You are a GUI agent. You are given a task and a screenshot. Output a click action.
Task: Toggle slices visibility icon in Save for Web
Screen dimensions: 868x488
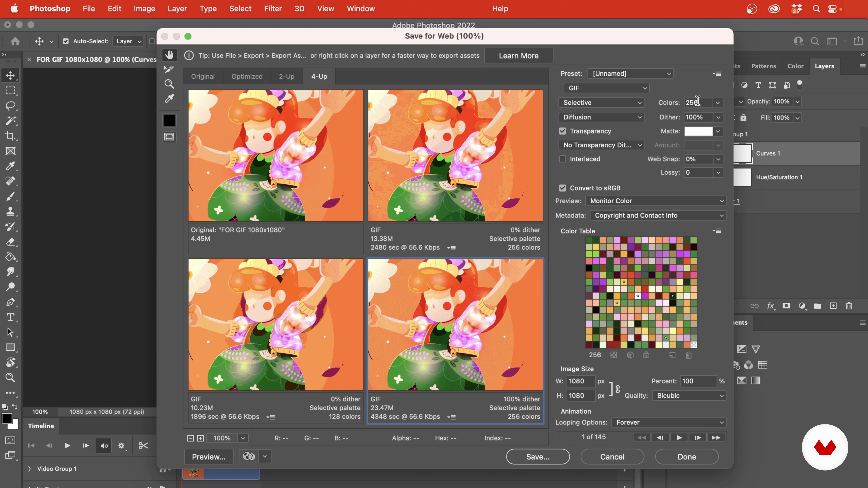(169, 137)
